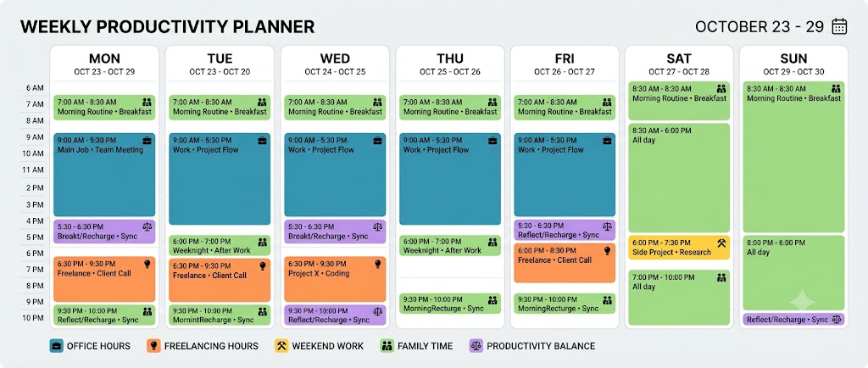Click the briefcase icon on Thursday's Work block
Screen dimensions: 868x368
pyautogui.click(x=492, y=141)
